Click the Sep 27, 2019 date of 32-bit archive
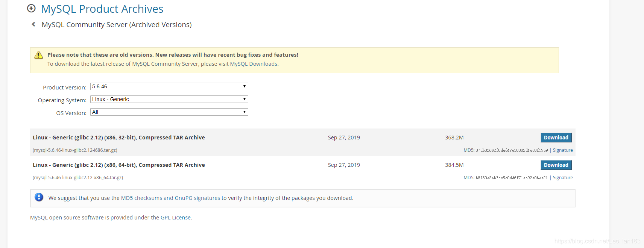Viewport: 644px width, 248px height. tap(344, 138)
